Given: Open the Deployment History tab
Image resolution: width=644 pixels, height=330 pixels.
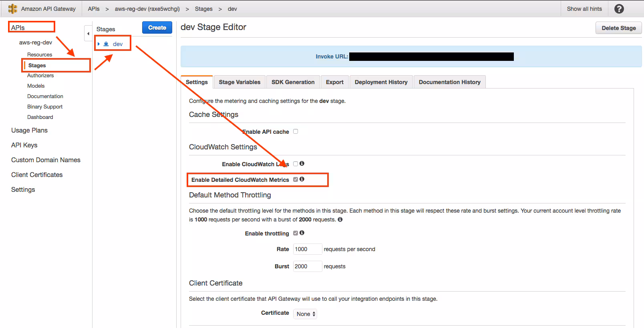Looking at the screenshot, I should 381,82.
